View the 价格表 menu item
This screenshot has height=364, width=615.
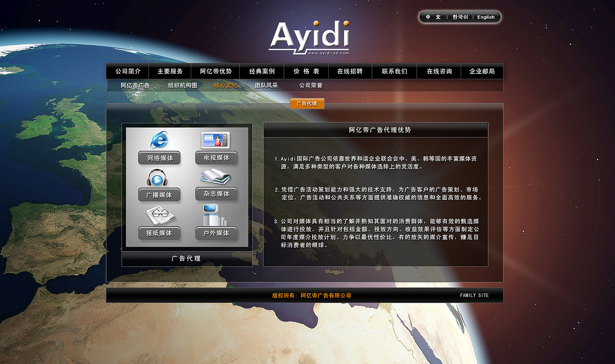coord(306,71)
